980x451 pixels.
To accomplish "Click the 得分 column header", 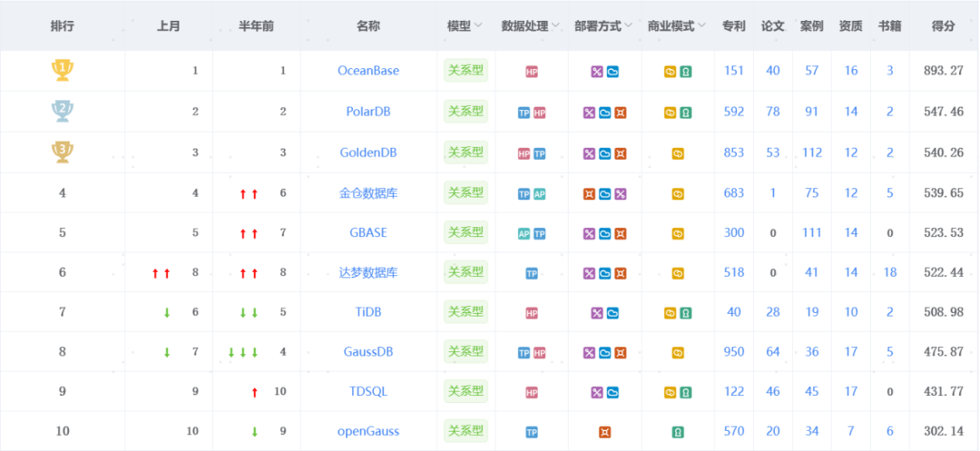I will coord(943,26).
